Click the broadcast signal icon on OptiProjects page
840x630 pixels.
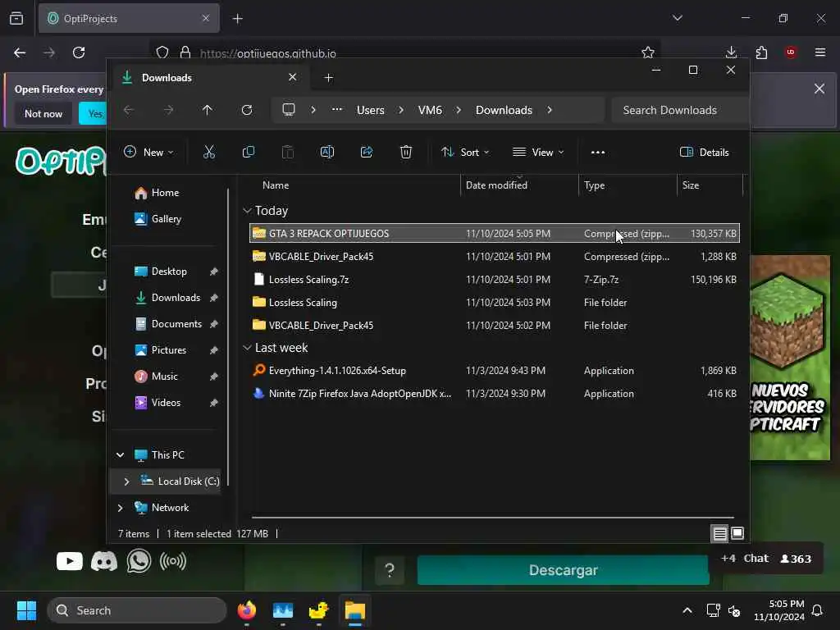pyautogui.click(x=173, y=561)
